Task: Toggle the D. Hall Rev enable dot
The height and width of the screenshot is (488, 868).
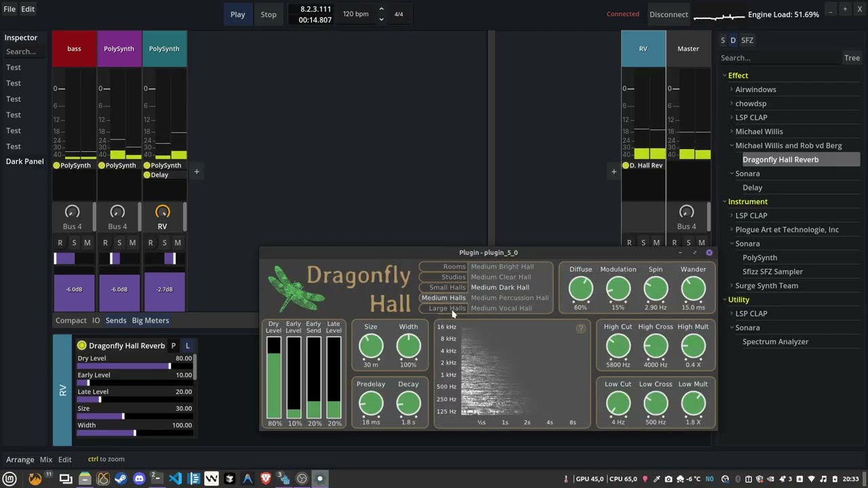Action: [626, 165]
